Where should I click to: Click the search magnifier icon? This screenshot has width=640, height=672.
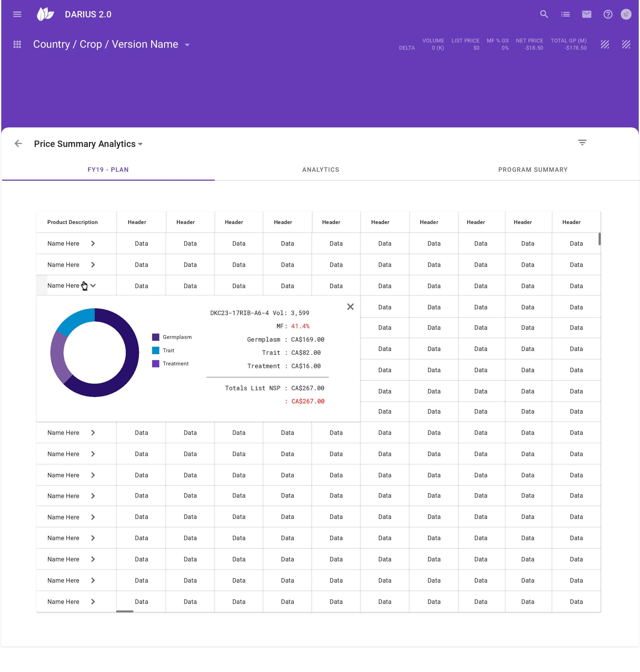(544, 14)
